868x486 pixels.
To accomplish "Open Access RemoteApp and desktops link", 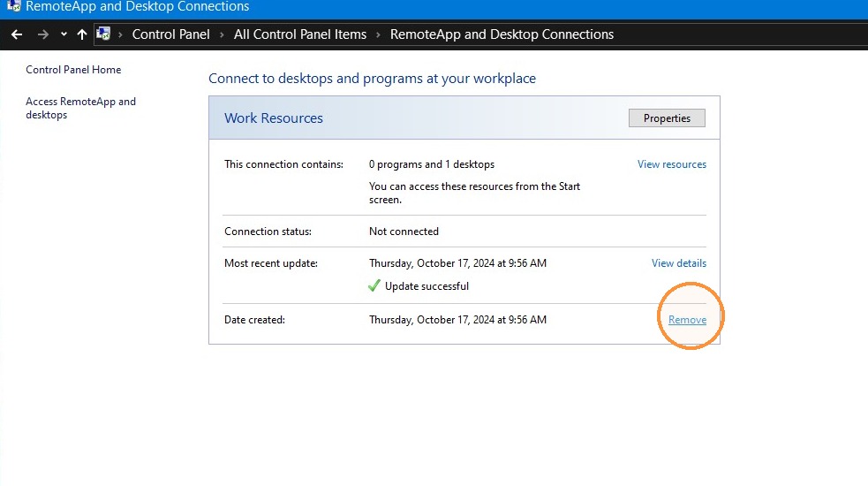I will click(81, 108).
